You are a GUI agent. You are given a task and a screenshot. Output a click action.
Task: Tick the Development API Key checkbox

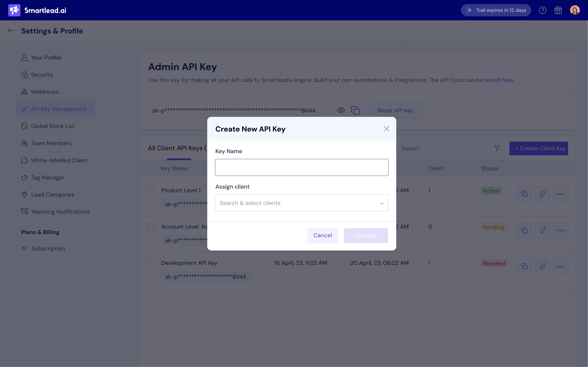click(x=151, y=263)
